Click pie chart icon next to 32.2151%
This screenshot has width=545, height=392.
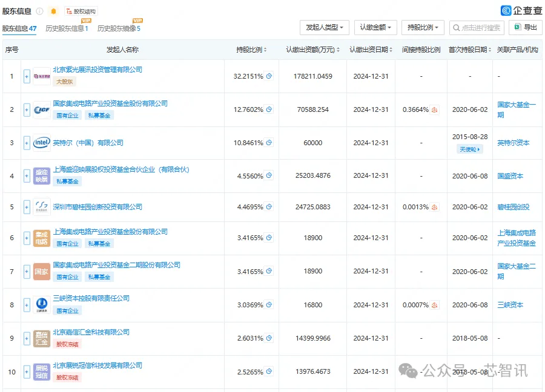tap(269, 76)
